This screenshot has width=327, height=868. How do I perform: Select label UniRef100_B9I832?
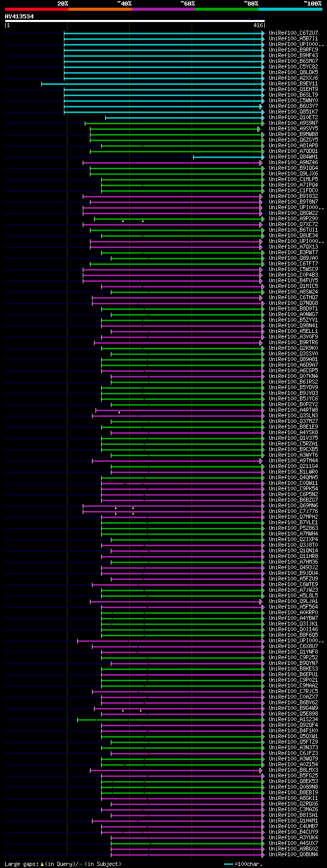pos(293,196)
